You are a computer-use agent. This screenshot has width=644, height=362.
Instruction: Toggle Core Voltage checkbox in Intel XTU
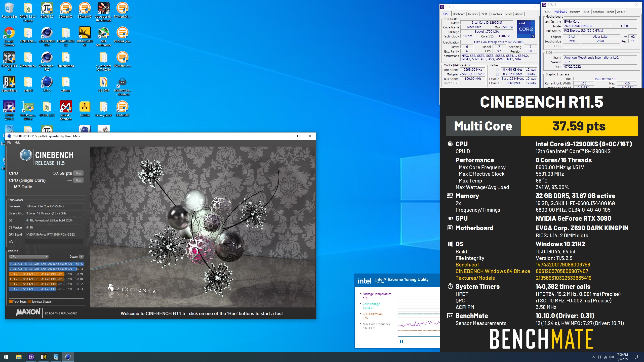click(x=360, y=304)
